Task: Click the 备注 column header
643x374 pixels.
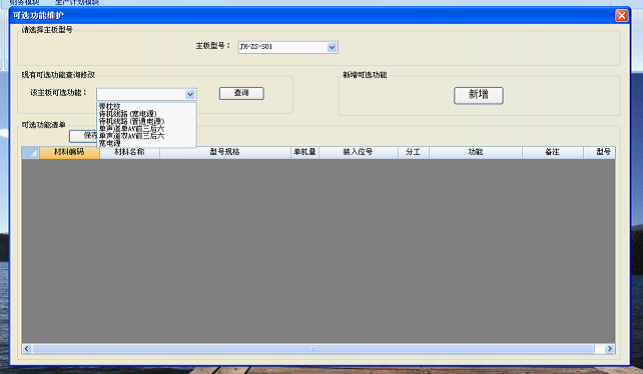Action: point(553,153)
